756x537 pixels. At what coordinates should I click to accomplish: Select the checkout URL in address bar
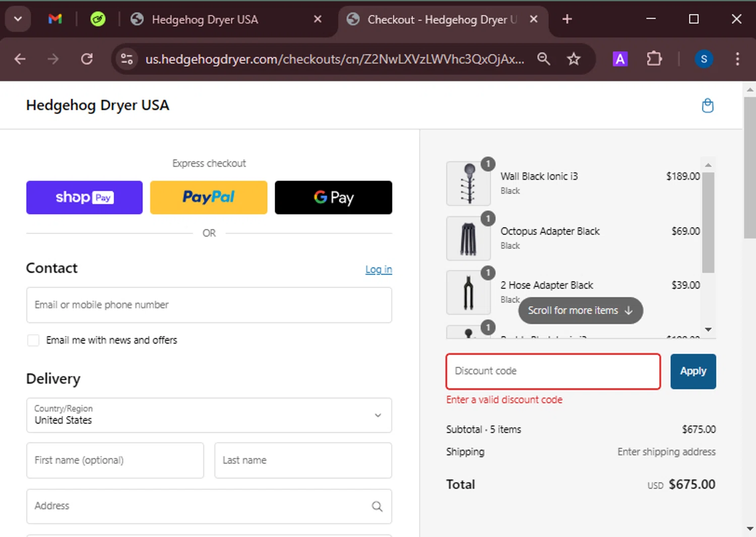coord(335,59)
